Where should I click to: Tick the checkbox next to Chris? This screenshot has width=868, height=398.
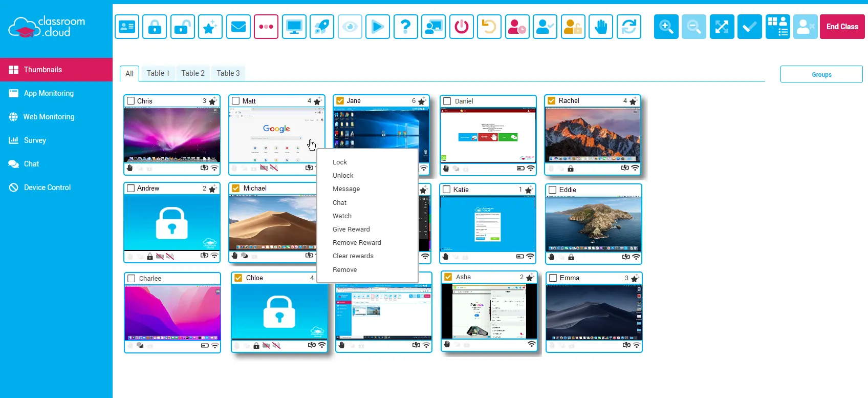[x=131, y=101]
